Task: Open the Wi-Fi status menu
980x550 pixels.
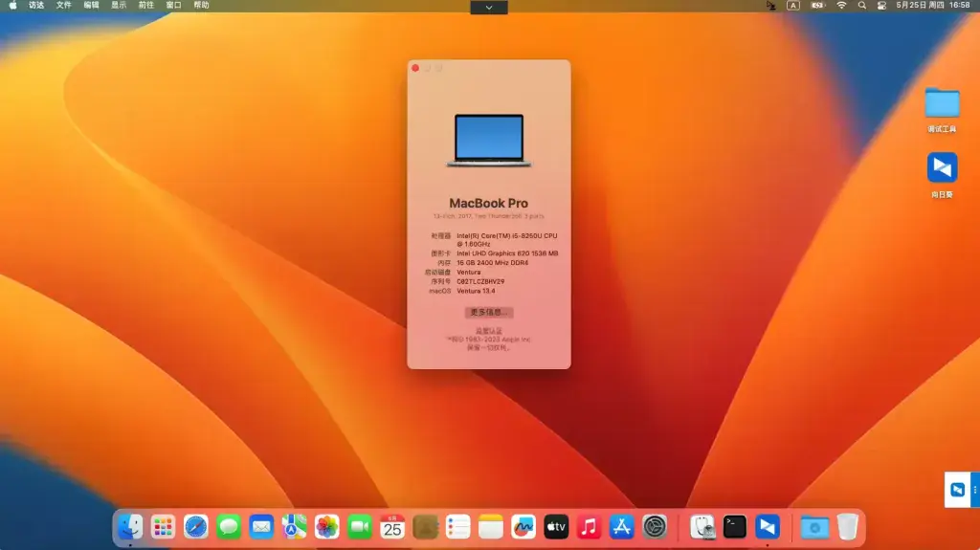Action: click(841, 5)
